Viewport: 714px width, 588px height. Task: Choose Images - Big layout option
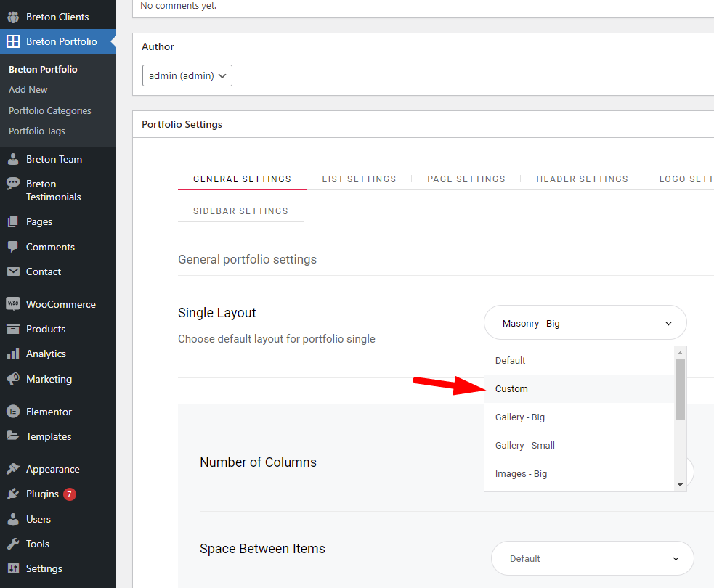pos(579,474)
